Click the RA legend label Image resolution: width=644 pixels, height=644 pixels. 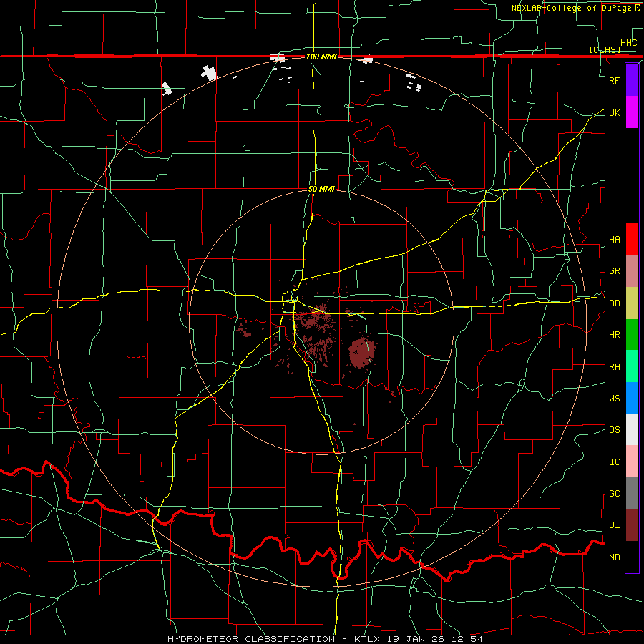pyautogui.click(x=614, y=366)
